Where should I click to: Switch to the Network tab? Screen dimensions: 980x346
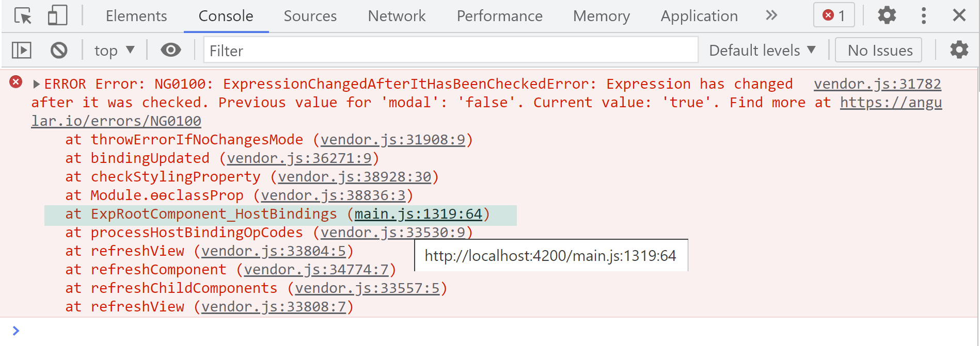[397, 16]
